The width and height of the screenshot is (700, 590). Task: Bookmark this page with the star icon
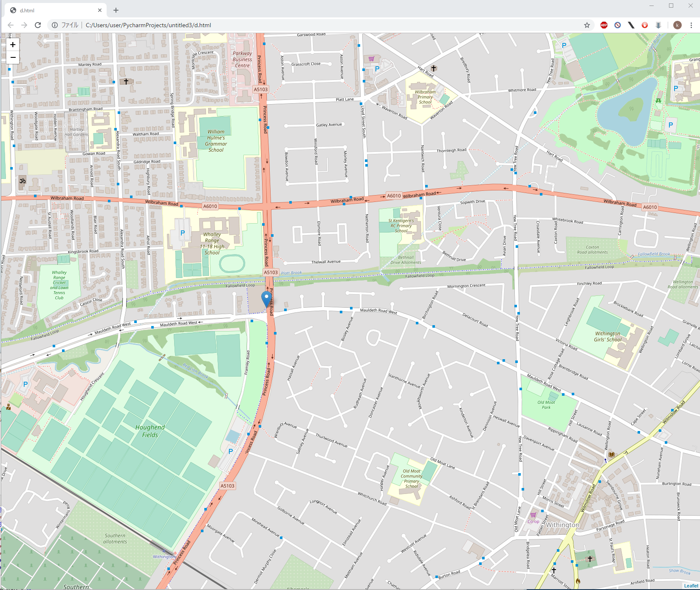pos(587,25)
